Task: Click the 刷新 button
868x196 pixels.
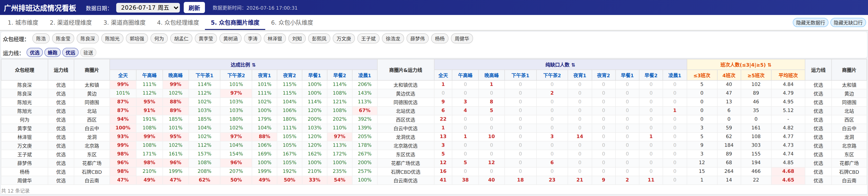Action: [x=194, y=7]
